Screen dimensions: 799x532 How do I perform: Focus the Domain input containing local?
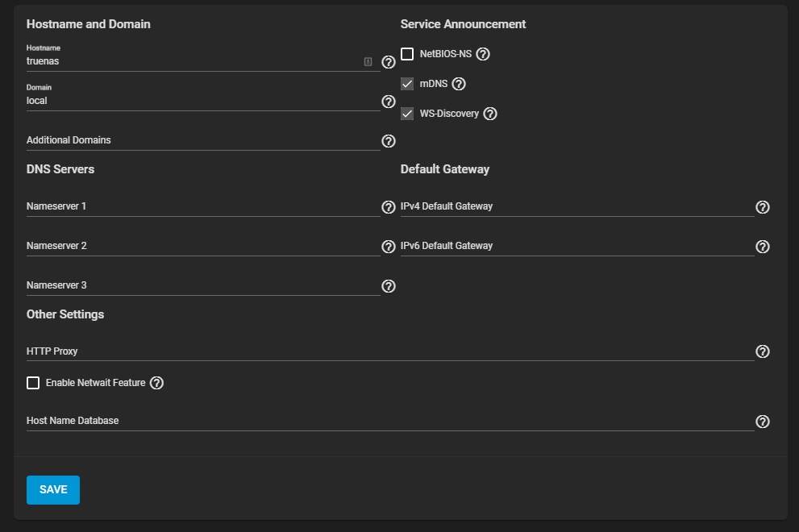[x=203, y=101]
